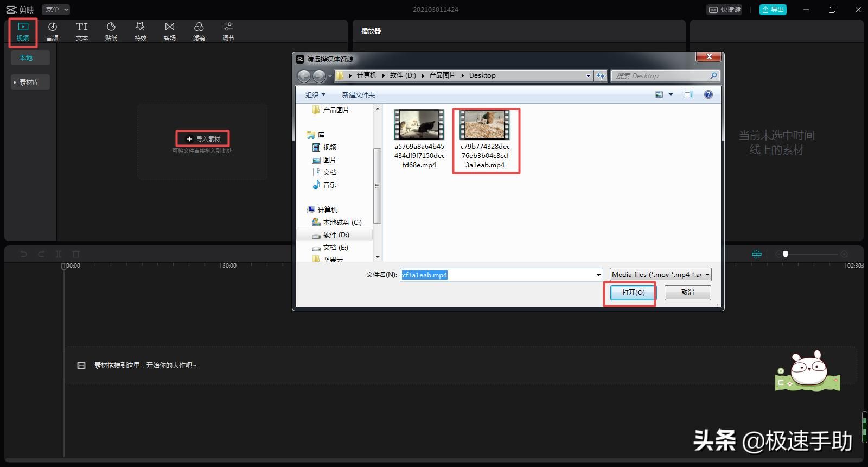Click Desktop in the address breadcrumb
The image size is (868, 467).
pyautogui.click(x=482, y=75)
